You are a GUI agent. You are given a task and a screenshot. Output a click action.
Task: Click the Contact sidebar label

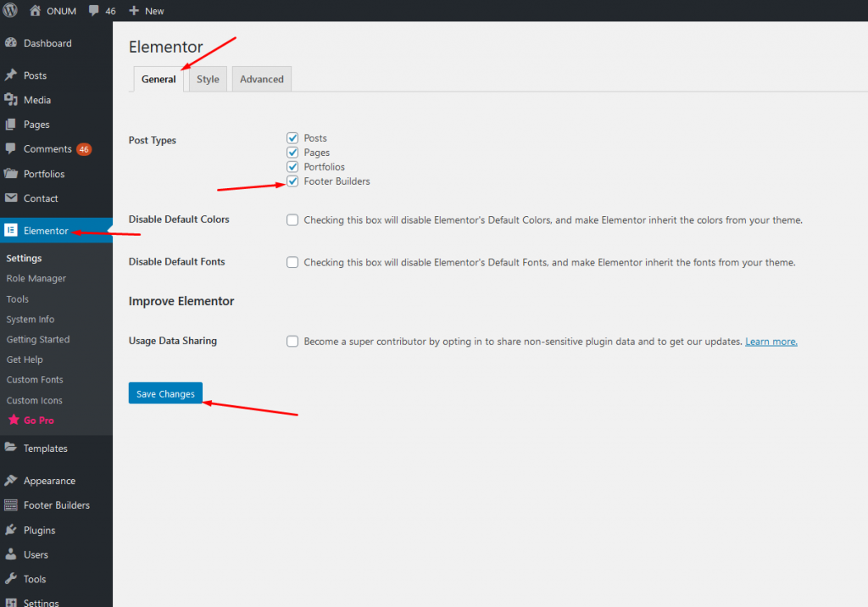pyautogui.click(x=41, y=198)
